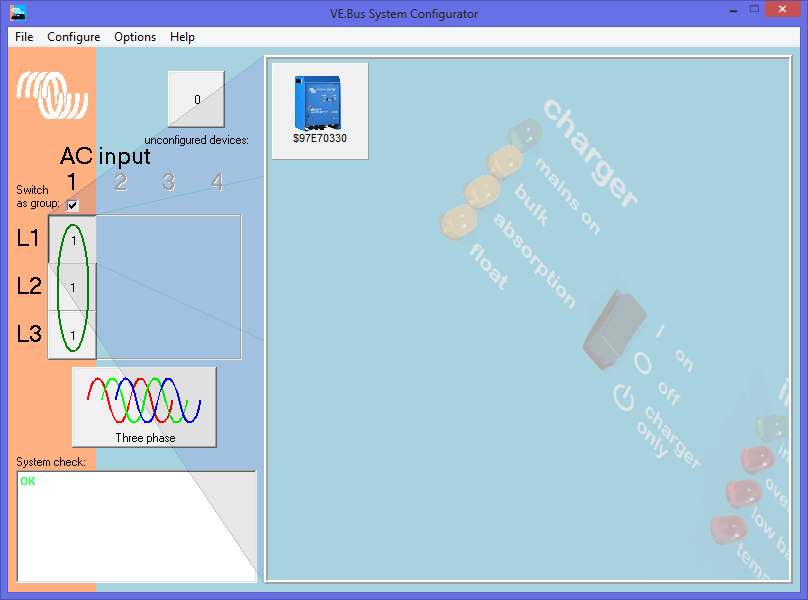The height and width of the screenshot is (600, 808).
Task: Click the application icon in the title bar
Action: [17, 13]
